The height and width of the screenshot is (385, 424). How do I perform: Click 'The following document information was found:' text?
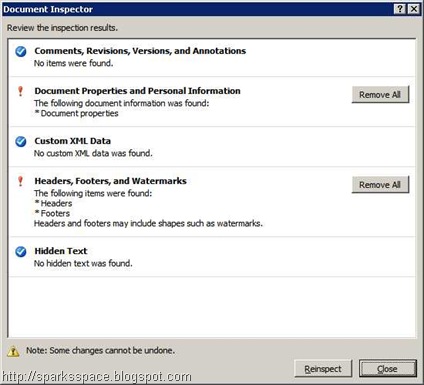(122, 103)
